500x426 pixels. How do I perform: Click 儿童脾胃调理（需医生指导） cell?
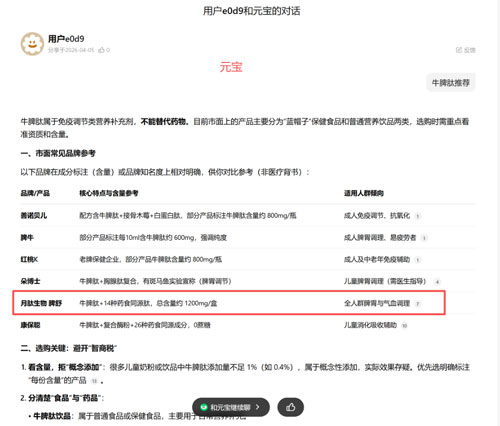pyautogui.click(x=385, y=281)
